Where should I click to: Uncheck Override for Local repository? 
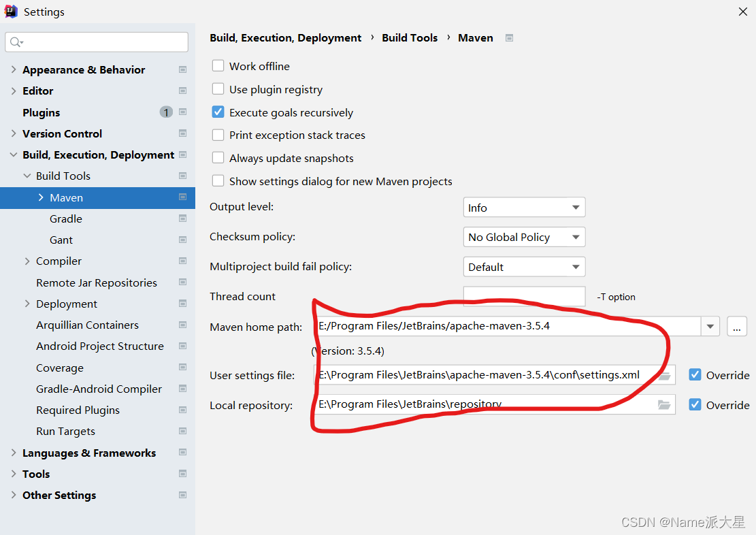point(695,405)
